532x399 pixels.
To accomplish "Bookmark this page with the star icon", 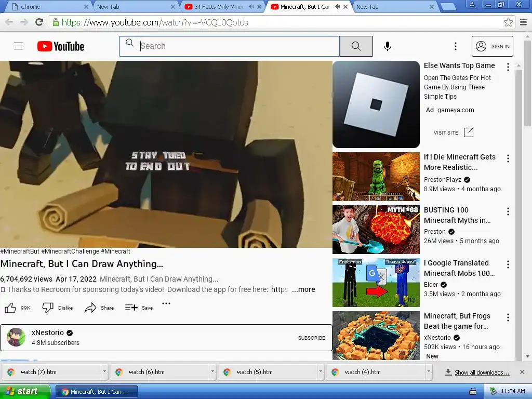I will [508, 22].
